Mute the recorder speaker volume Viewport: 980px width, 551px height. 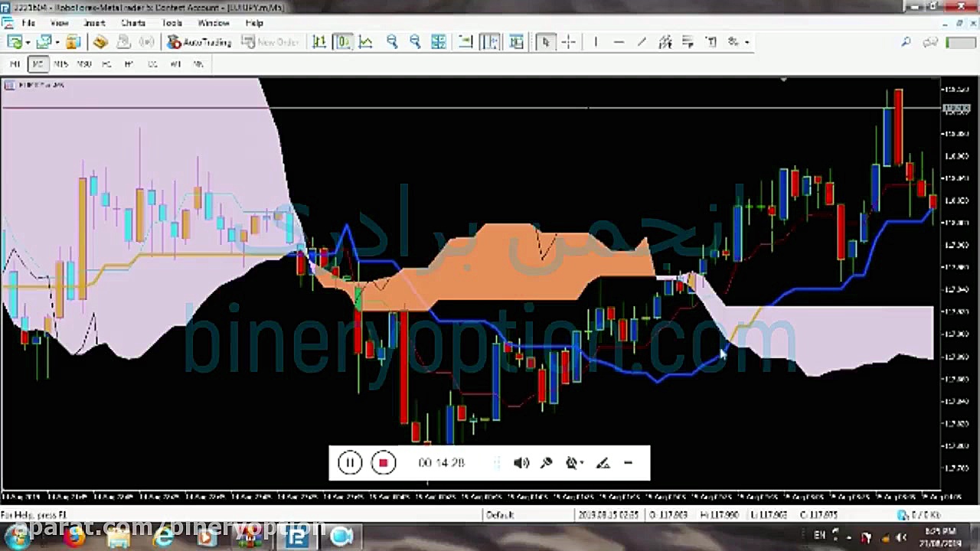521,463
